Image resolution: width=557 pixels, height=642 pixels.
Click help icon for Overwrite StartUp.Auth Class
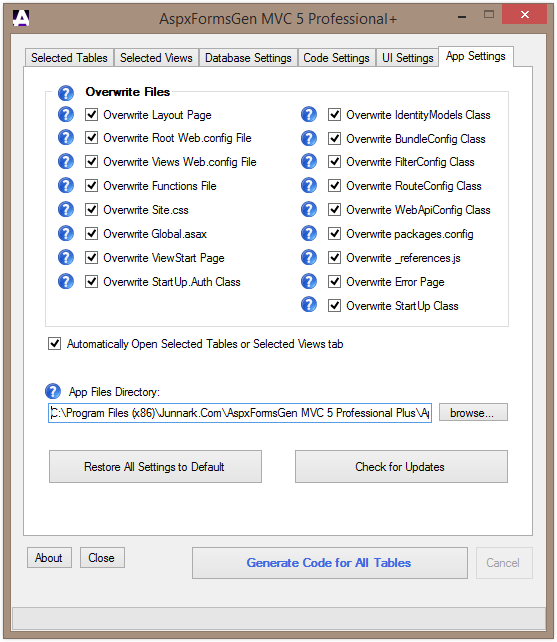pyautogui.click(x=66, y=281)
